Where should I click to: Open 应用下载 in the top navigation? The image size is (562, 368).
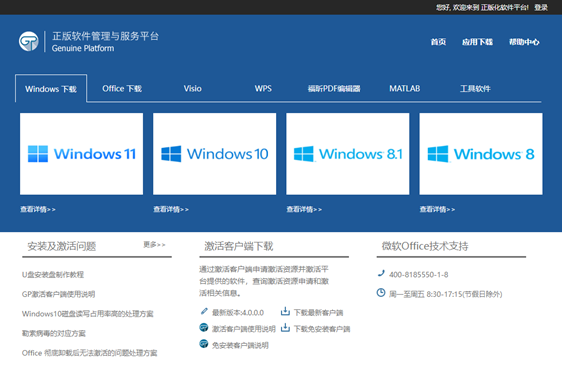coord(477,42)
